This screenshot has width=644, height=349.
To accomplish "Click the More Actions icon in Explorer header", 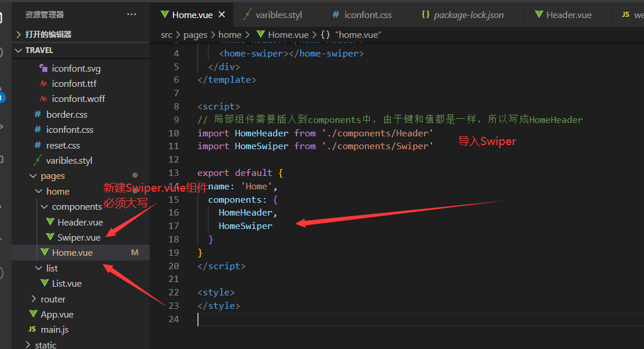I will 131,14.
